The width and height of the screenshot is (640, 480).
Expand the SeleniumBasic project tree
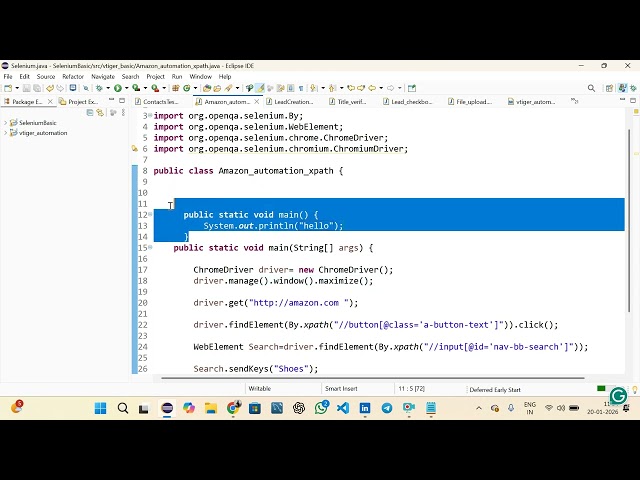pyautogui.click(x=5, y=122)
